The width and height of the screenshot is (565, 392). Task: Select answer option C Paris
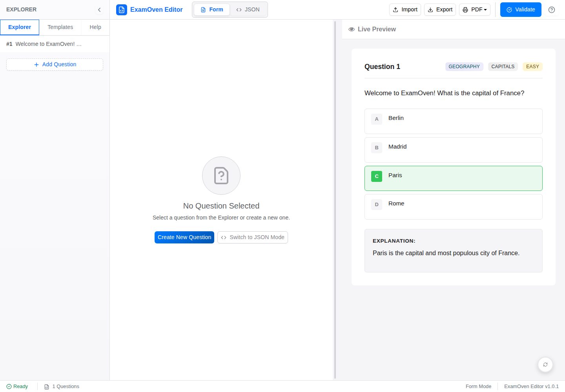(454, 178)
